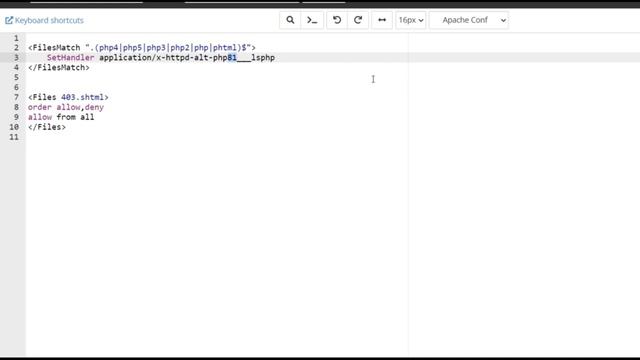Click the allow from all line
640x360 pixels.
pyautogui.click(x=61, y=117)
